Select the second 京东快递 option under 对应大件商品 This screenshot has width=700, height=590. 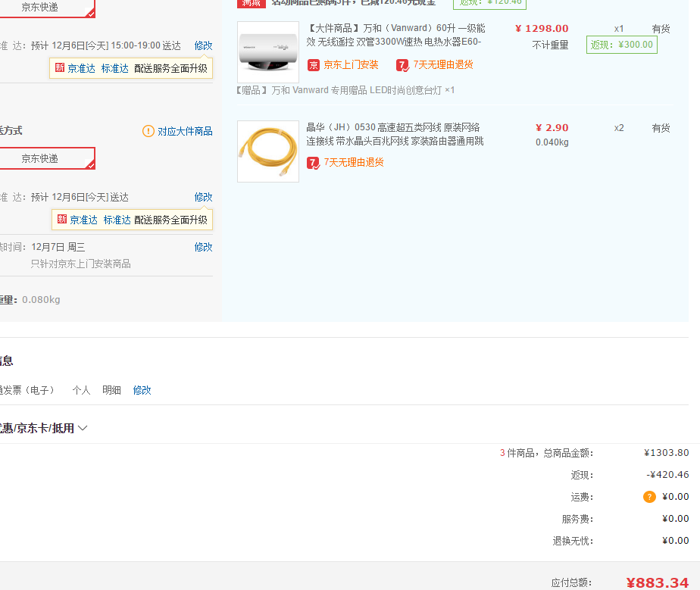pyautogui.click(x=46, y=158)
